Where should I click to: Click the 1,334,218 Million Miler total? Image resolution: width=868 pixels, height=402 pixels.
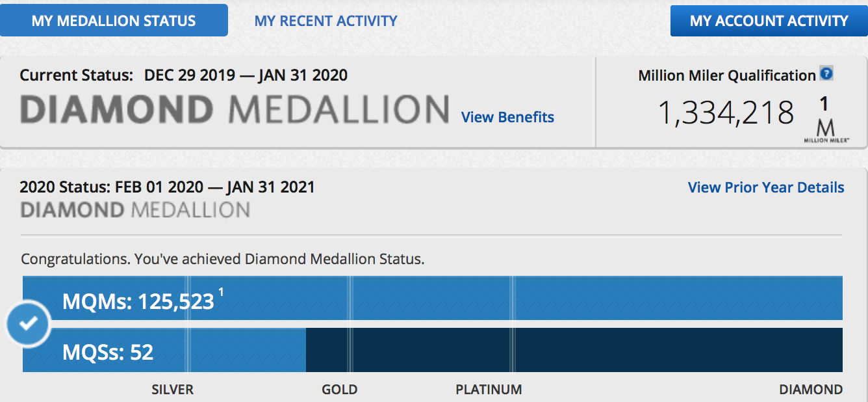tap(726, 113)
